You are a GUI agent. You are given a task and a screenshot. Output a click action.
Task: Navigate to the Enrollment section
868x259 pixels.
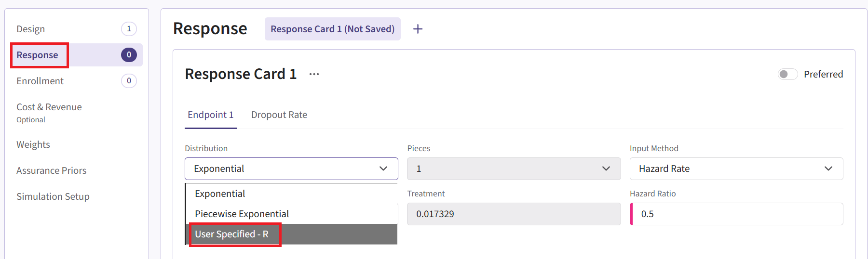(40, 81)
